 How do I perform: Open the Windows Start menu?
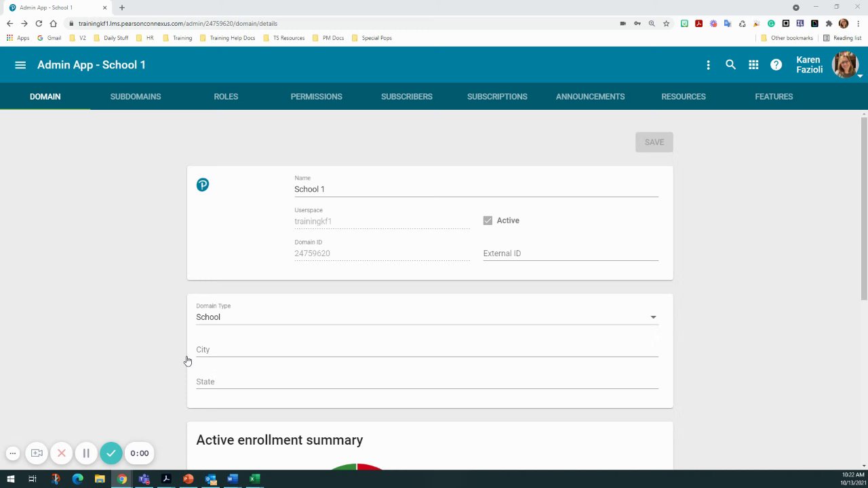click(x=11, y=479)
